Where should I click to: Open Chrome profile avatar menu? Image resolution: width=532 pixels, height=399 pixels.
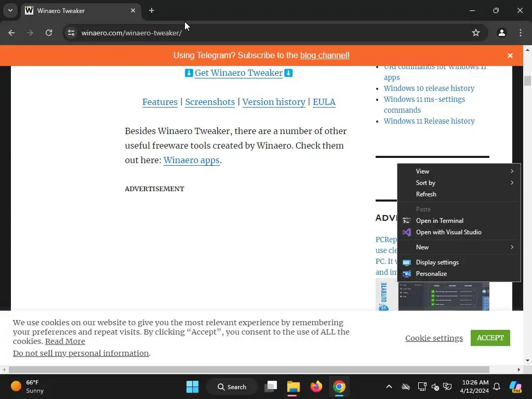click(501, 33)
